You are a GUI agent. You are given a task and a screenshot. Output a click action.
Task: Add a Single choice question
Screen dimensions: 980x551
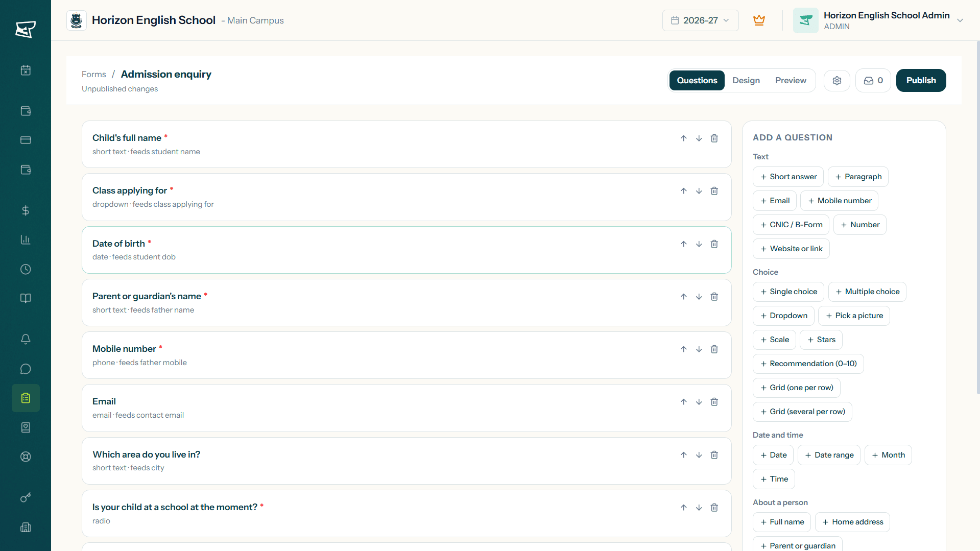788,292
